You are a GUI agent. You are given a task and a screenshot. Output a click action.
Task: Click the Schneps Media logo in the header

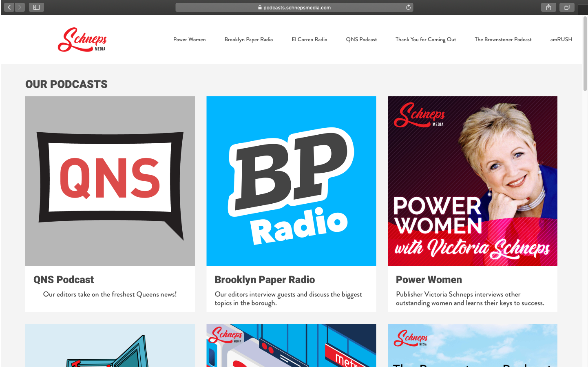(82, 40)
